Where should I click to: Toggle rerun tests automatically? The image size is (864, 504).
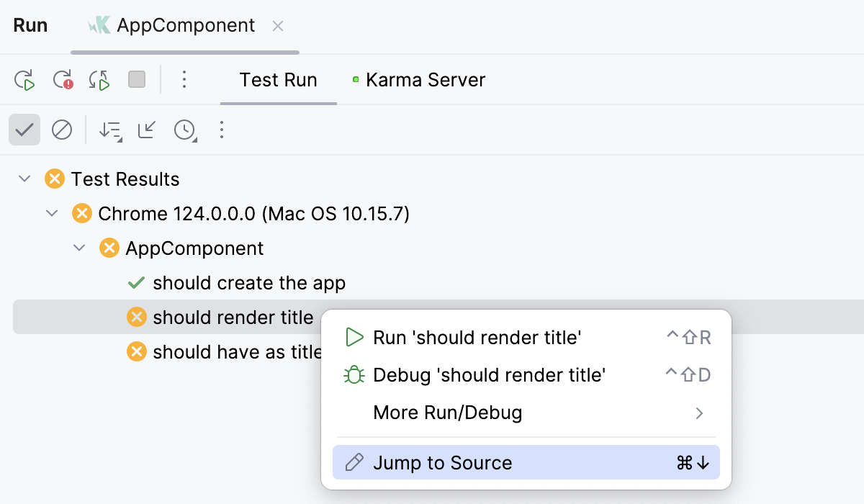pos(99,80)
